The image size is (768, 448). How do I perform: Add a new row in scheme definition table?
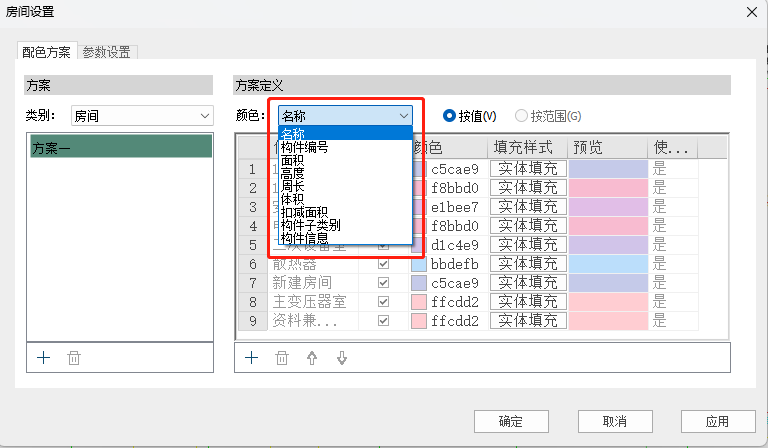point(251,358)
